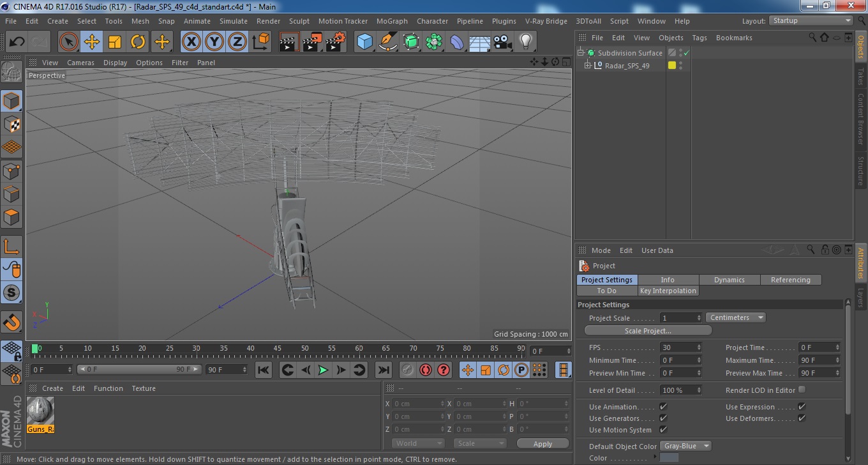This screenshot has width=868, height=465.
Task: Open the MoGraph menu
Action: pyautogui.click(x=393, y=21)
